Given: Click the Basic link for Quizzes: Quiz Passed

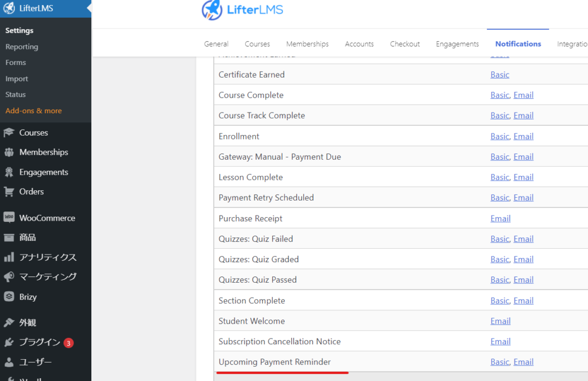Looking at the screenshot, I should point(500,280).
